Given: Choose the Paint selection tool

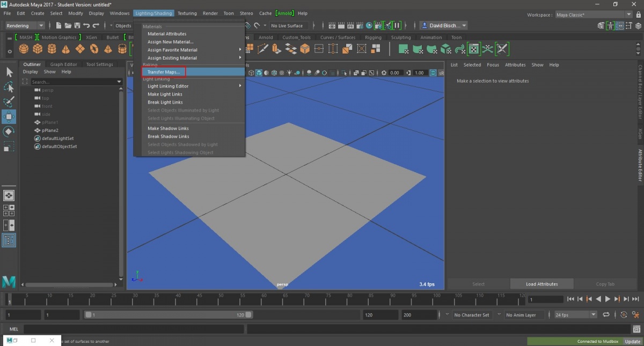Looking at the screenshot, I should (9, 101).
